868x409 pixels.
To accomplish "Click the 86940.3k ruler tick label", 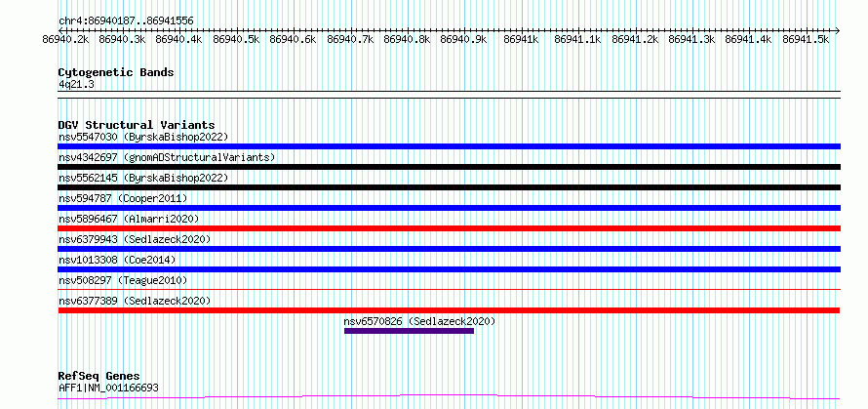I will 122,39.
